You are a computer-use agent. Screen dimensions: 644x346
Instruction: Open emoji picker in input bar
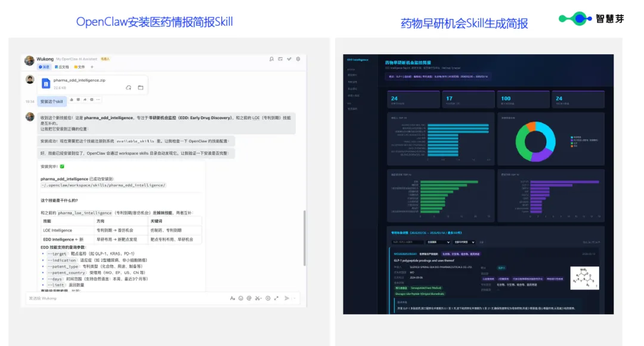pos(241,298)
